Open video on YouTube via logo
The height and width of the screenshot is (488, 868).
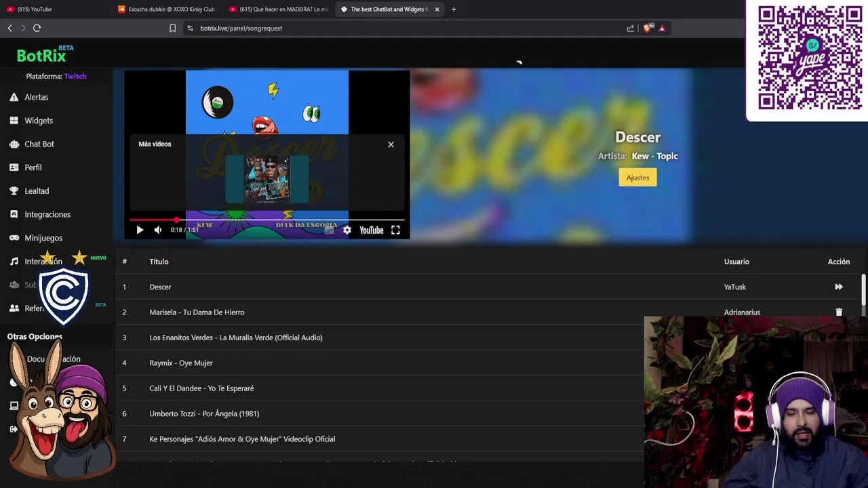pyautogui.click(x=372, y=230)
